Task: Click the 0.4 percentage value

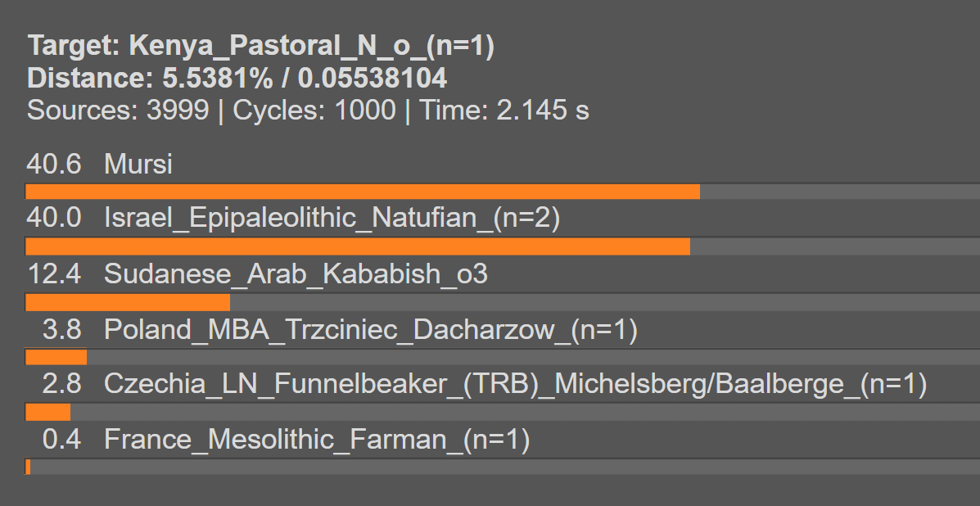Action: (61, 440)
